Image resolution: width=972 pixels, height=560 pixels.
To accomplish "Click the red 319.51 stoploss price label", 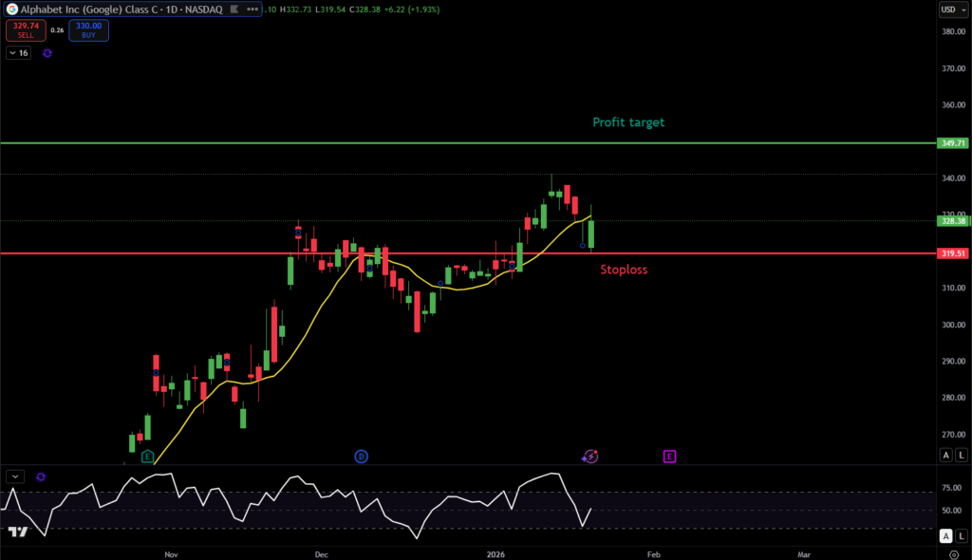I will (x=951, y=254).
